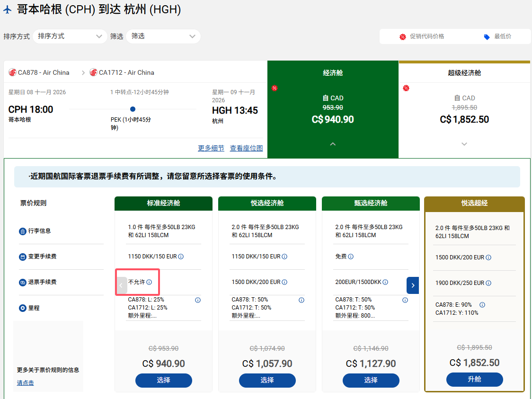The image size is (532, 399).
Task: Click the HGH 13:45 arrival time
Action: pyautogui.click(x=235, y=111)
